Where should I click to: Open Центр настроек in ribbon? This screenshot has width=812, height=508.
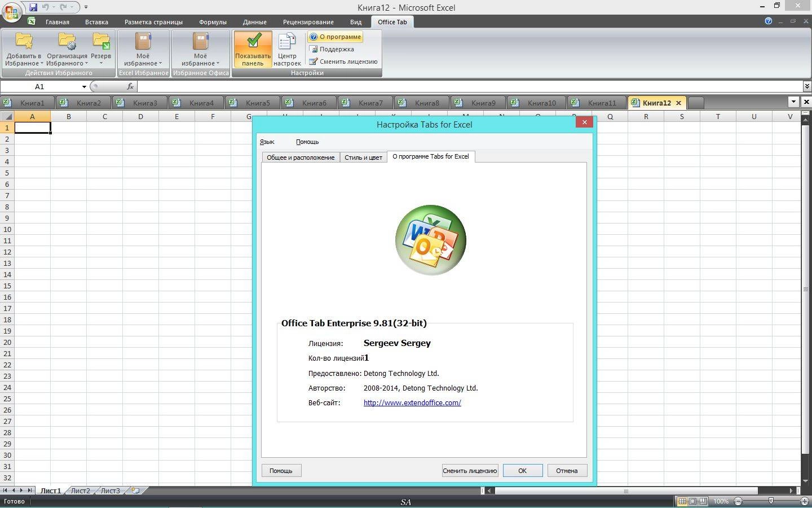287,49
